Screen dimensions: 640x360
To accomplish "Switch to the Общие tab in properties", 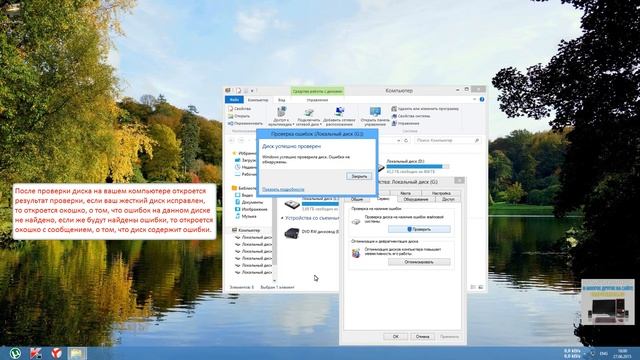I will coord(357,199).
